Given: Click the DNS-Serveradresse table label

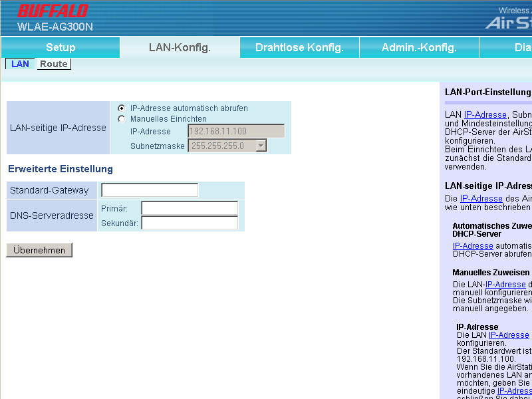Looking at the screenshot, I should (x=52, y=215).
